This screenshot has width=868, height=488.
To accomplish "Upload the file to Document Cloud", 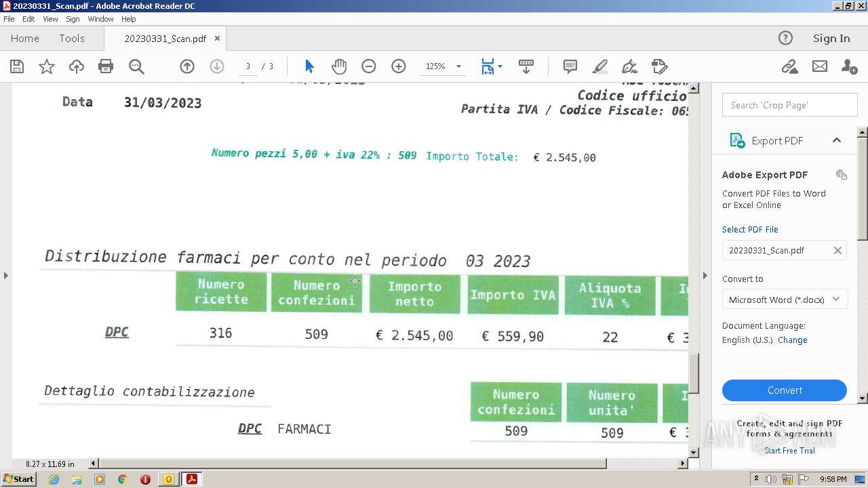I will (x=77, y=66).
